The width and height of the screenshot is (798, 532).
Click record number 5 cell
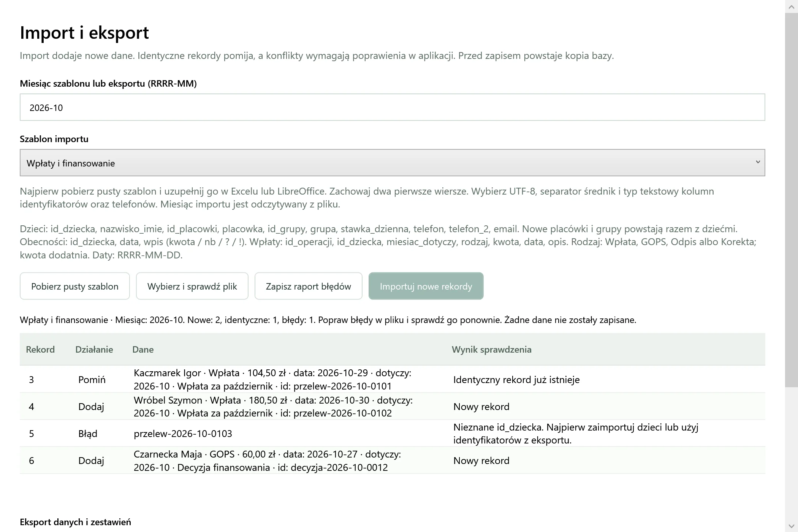coord(32,434)
